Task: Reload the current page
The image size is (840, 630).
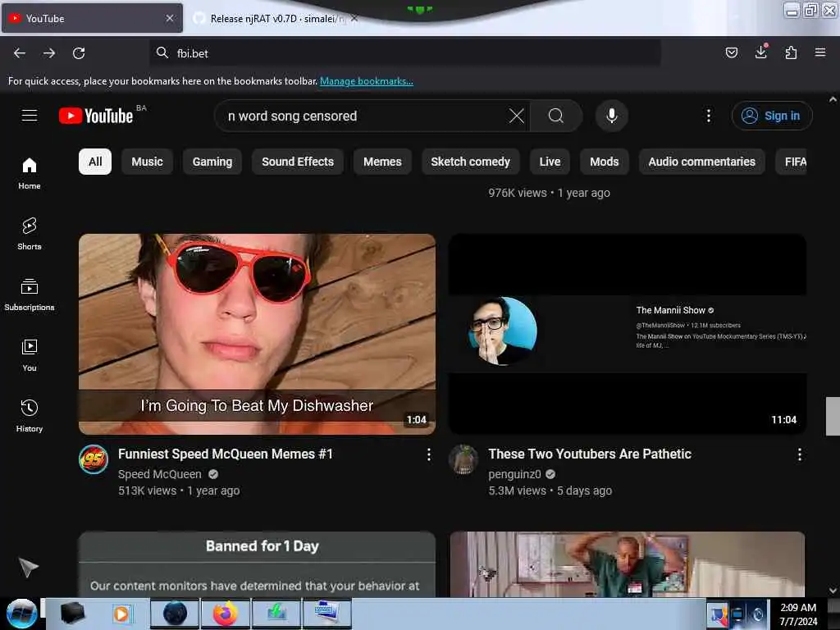Action: (79, 53)
